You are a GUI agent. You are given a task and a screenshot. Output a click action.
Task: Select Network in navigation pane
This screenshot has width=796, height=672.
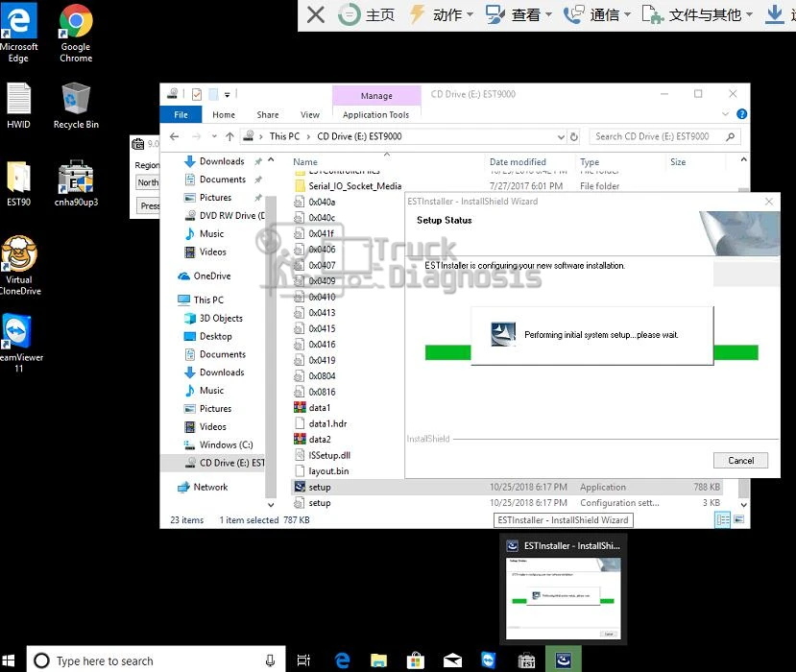210,488
